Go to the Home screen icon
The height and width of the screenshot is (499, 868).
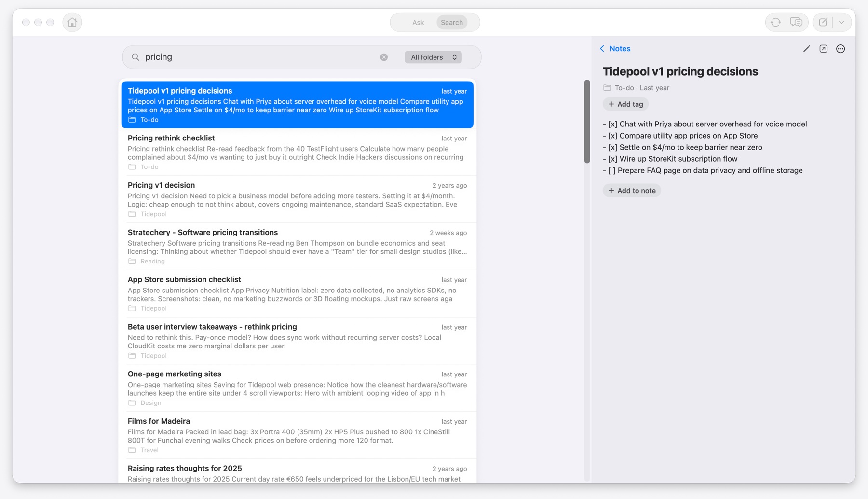(x=72, y=22)
